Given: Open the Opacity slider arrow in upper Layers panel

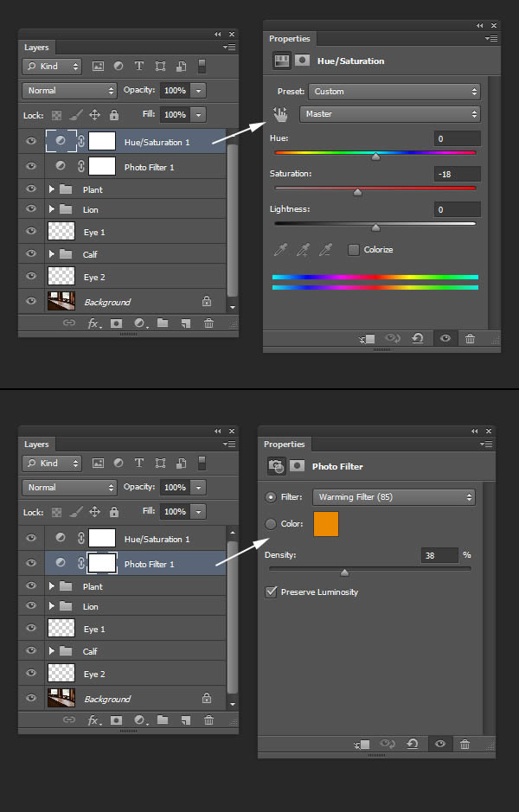Looking at the screenshot, I should pos(198,91).
